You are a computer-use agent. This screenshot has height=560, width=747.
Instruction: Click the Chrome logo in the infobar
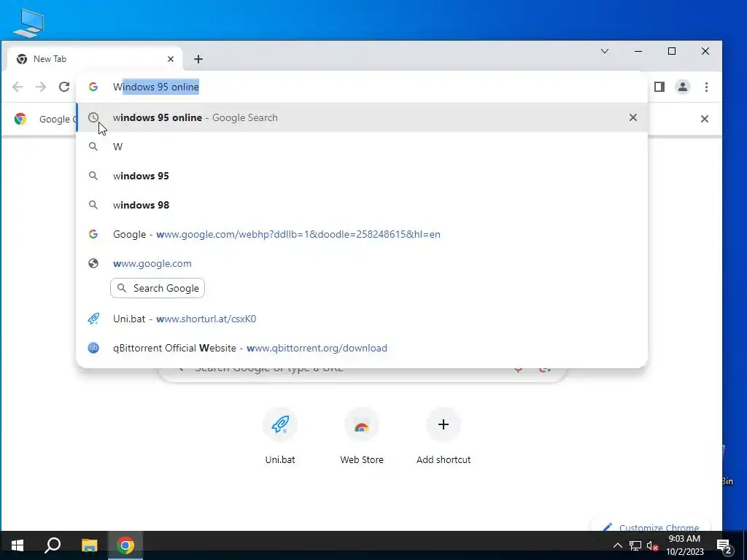[20, 119]
